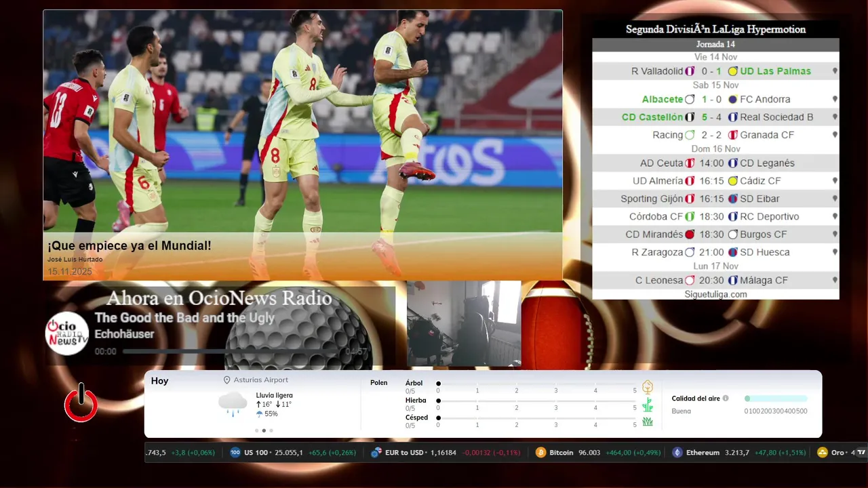Viewport: 868px width, 488px height.
Task: Click the Ethereum icon in ticker
Action: tap(677, 452)
